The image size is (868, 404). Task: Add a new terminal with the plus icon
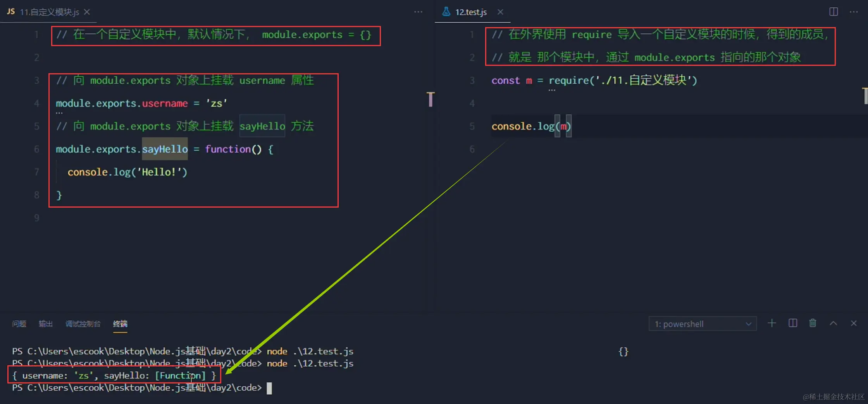772,323
